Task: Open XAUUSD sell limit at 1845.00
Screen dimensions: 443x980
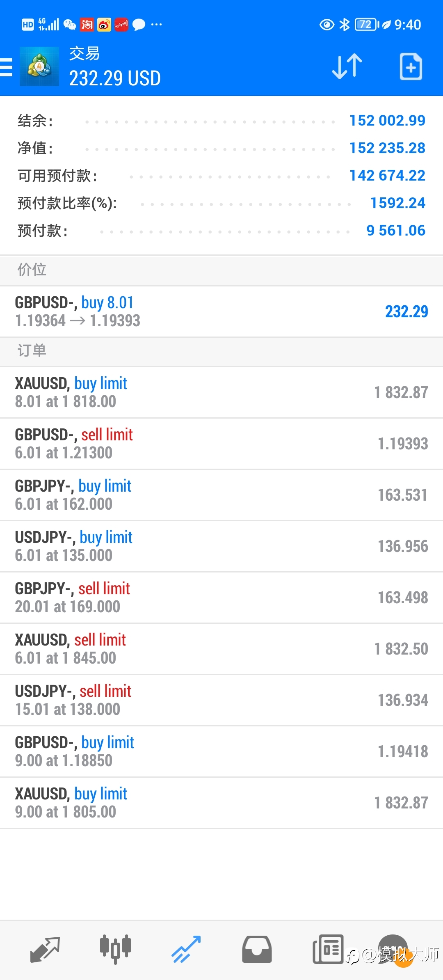Action: tap(221, 649)
